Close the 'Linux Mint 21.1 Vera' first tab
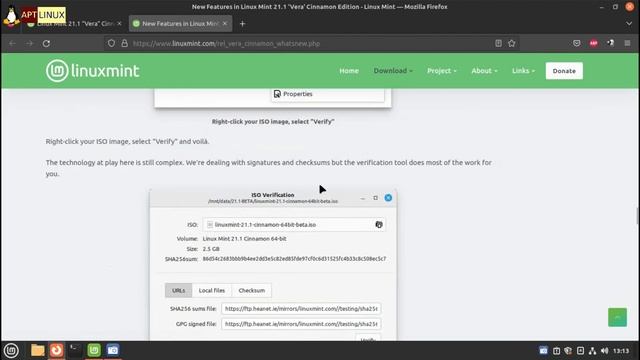 pos(119,24)
